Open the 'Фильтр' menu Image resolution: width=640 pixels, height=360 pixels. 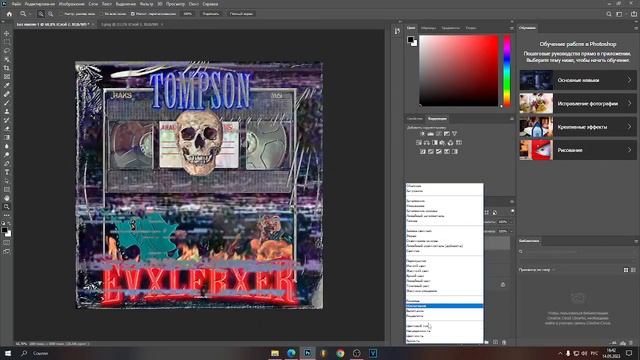coord(146,4)
